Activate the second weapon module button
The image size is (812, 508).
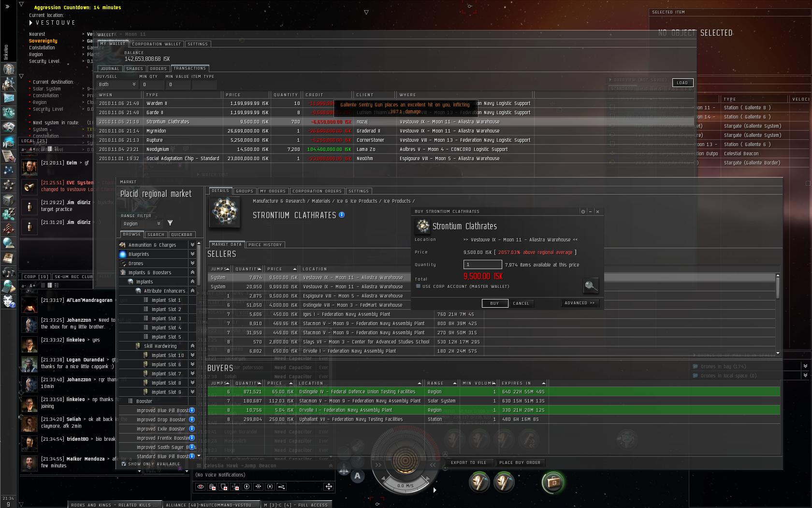coord(504,482)
